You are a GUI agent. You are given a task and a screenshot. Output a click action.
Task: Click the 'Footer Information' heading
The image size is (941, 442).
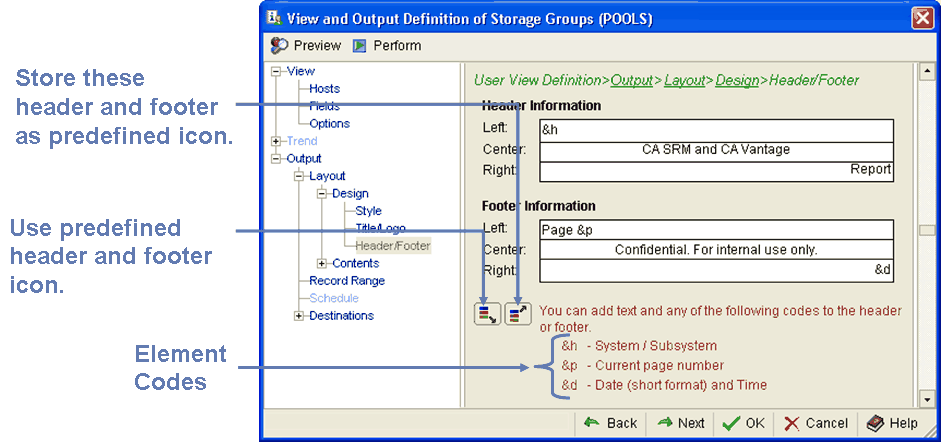(539, 206)
